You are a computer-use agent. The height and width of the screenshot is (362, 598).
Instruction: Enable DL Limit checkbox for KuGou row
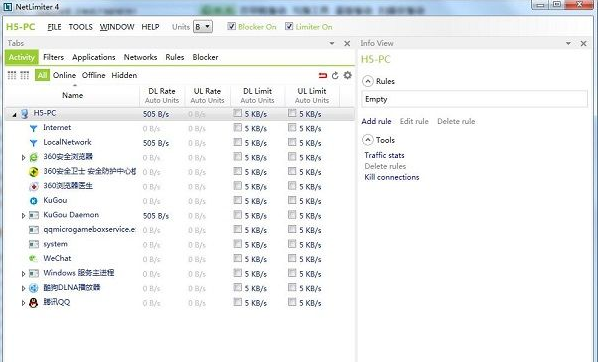point(238,200)
